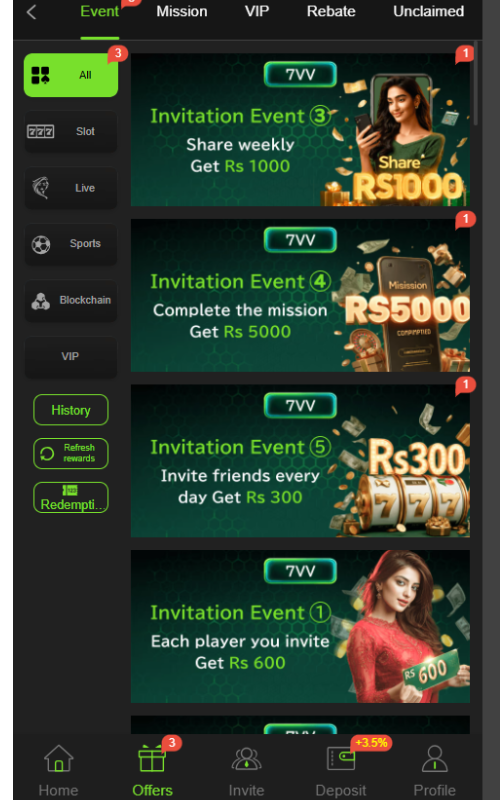The width and height of the screenshot is (500, 800).
Task: Filter events by Sports category
Action: coord(71,244)
